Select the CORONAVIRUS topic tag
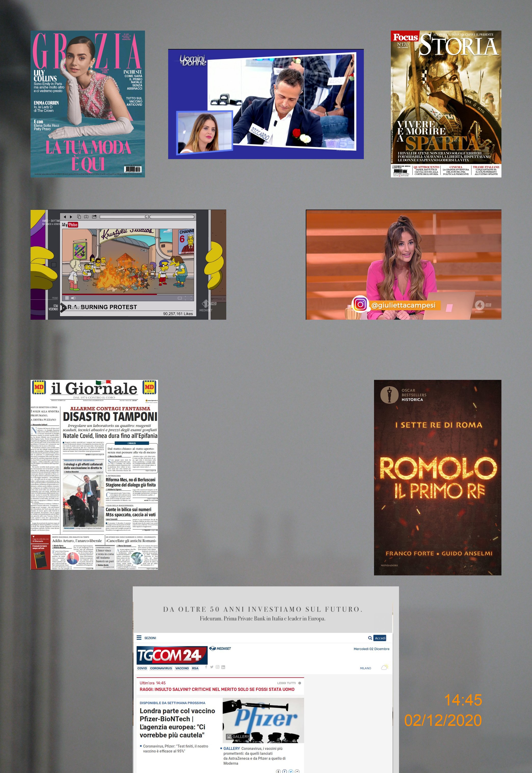 [x=161, y=668]
